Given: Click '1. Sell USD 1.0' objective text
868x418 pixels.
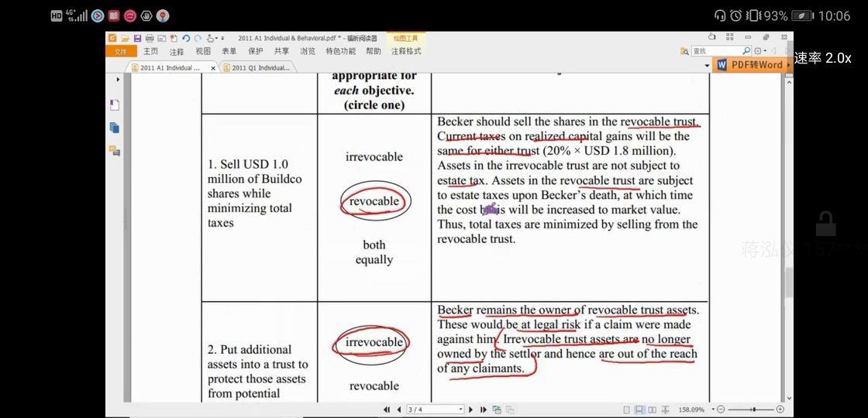Looking at the screenshot, I should pos(247,164).
